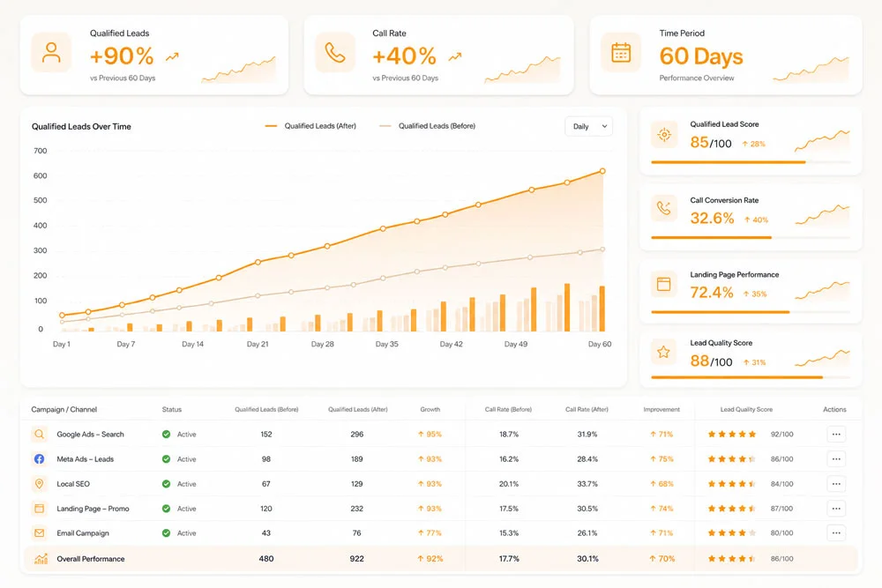Click the Qualified Lead Score target icon
Screen dimensions: 882x588
coord(664,135)
